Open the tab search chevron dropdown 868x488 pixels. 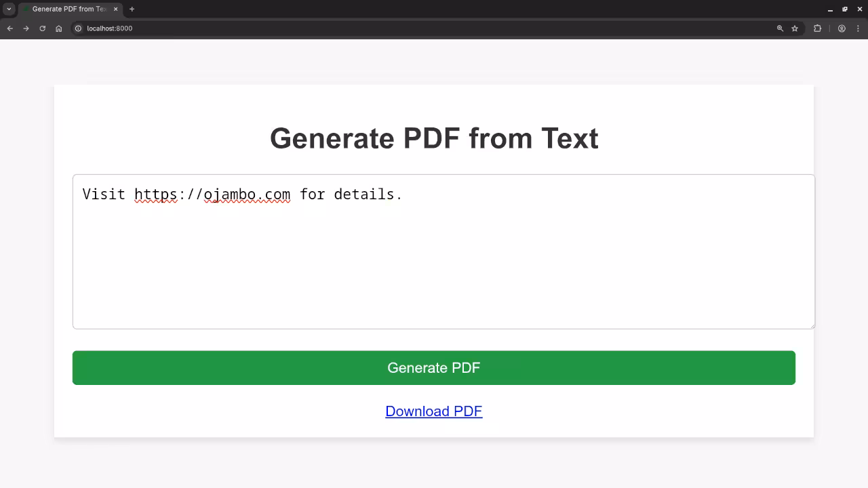coord(7,9)
